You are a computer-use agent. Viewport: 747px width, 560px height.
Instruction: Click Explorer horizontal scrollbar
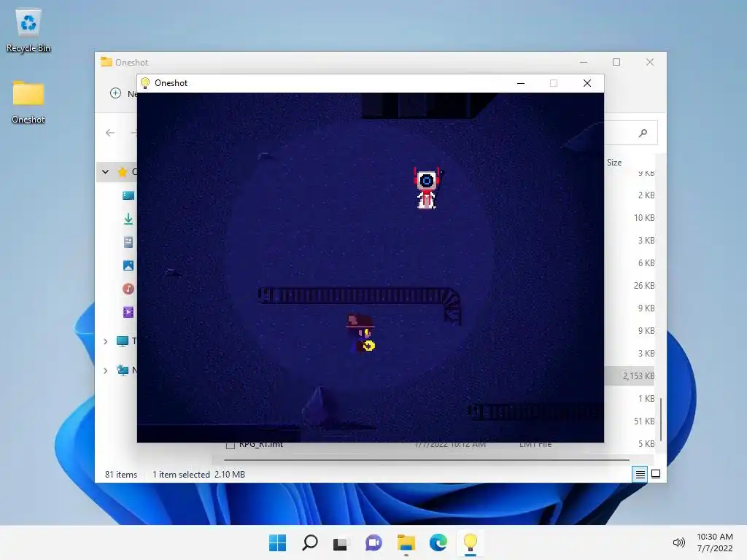[426, 460]
